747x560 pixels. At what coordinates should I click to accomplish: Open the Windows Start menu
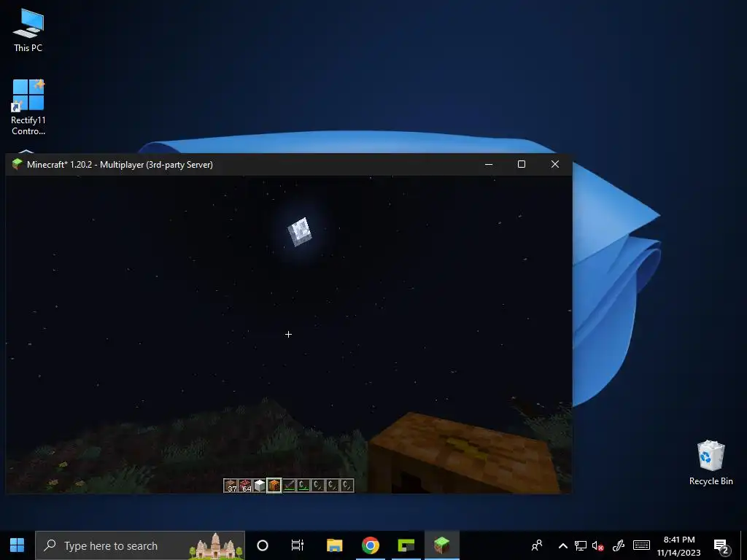[x=18, y=545]
